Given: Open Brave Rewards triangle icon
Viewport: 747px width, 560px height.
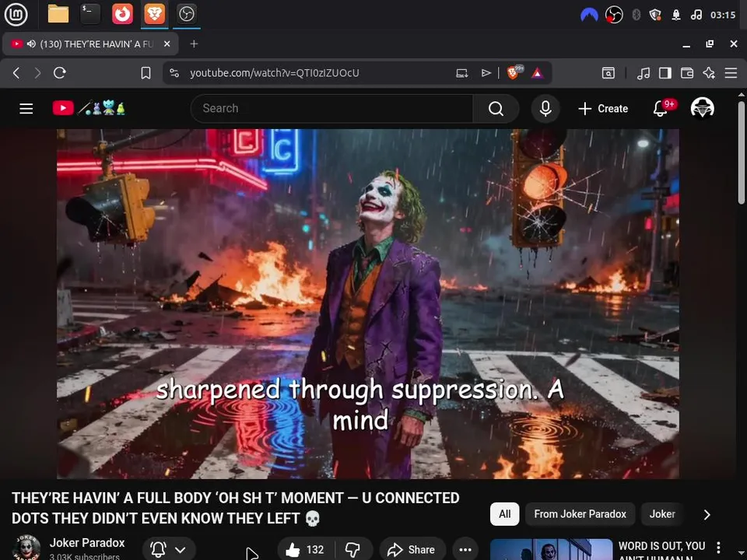Looking at the screenshot, I should coord(538,73).
